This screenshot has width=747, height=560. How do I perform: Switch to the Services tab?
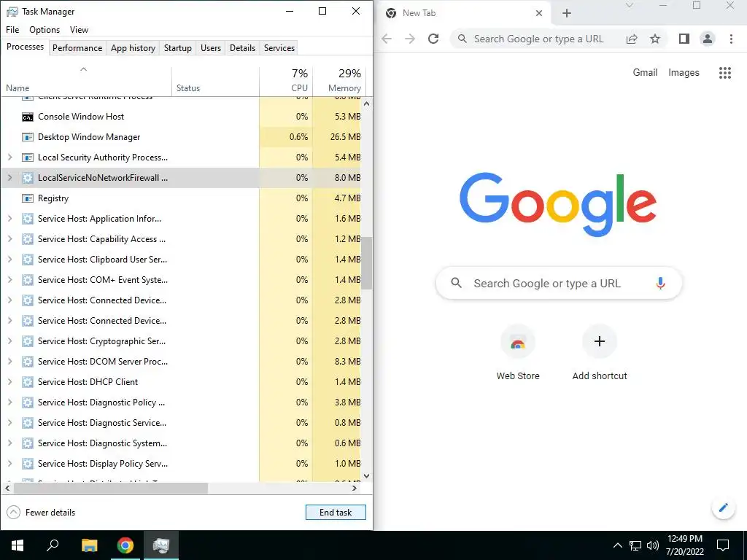(279, 48)
